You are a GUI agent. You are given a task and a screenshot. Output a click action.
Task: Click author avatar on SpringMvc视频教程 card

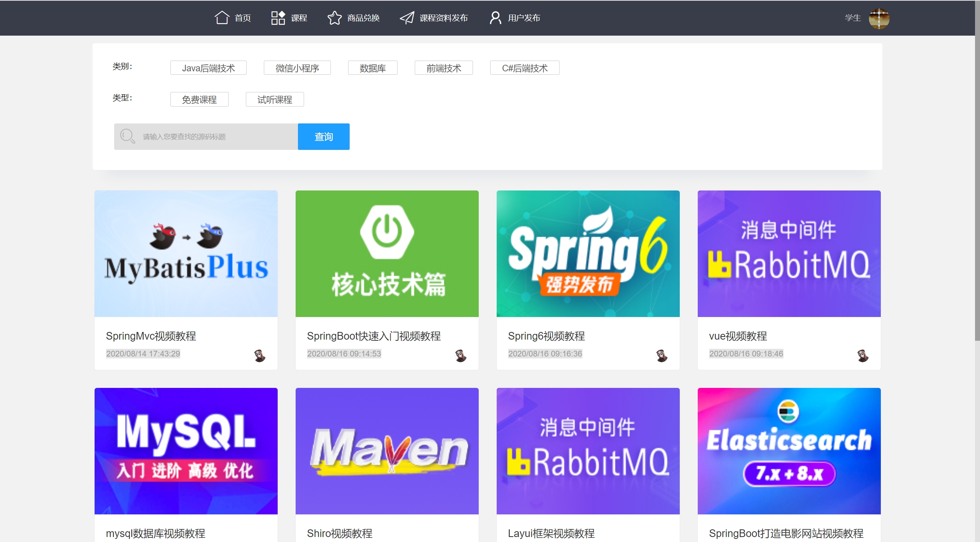pyautogui.click(x=260, y=355)
